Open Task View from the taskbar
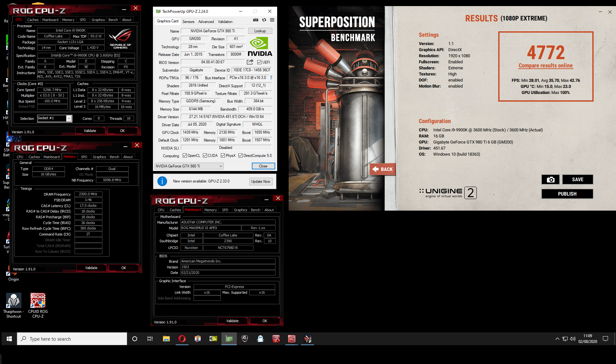Screen dimensions: 616x364 pos(150,339)
